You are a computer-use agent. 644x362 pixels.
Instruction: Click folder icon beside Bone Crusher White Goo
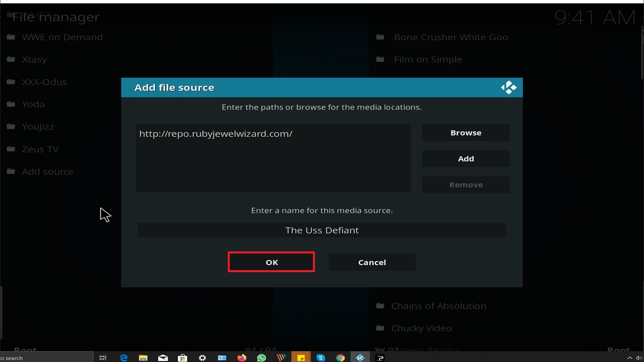380,37
